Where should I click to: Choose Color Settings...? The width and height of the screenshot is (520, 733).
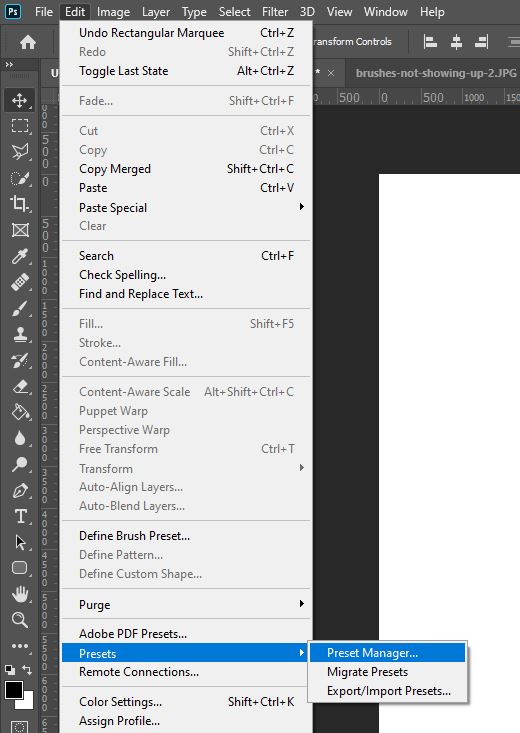pyautogui.click(x=187, y=702)
